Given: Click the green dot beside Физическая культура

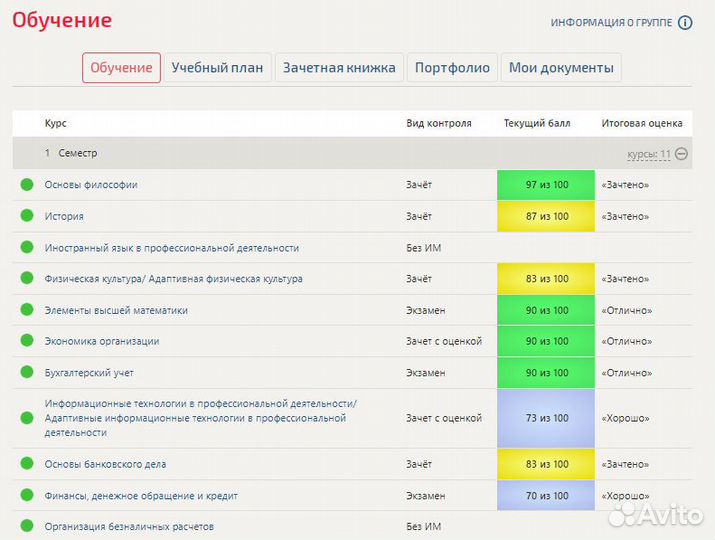Looking at the screenshot, I should (x=27, y=278).
